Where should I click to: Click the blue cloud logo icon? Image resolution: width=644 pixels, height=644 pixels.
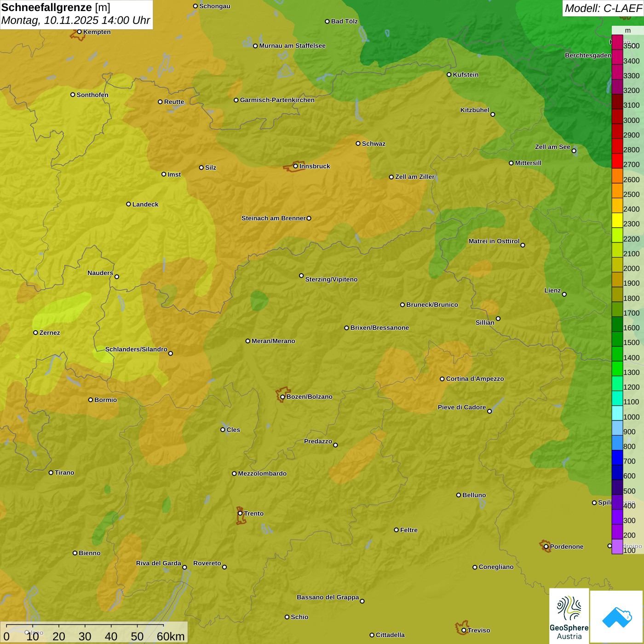pyautogui.click(x=617, y=617)
